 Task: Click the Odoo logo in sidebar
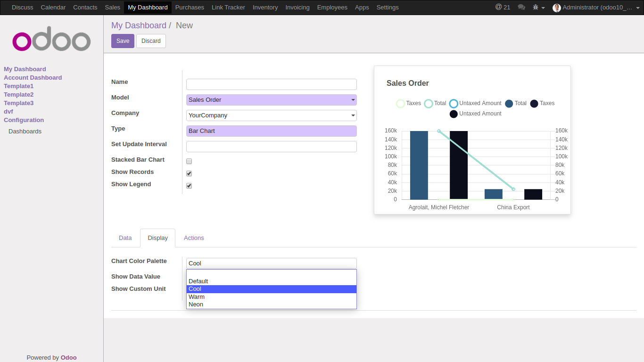tap(51, 41)
